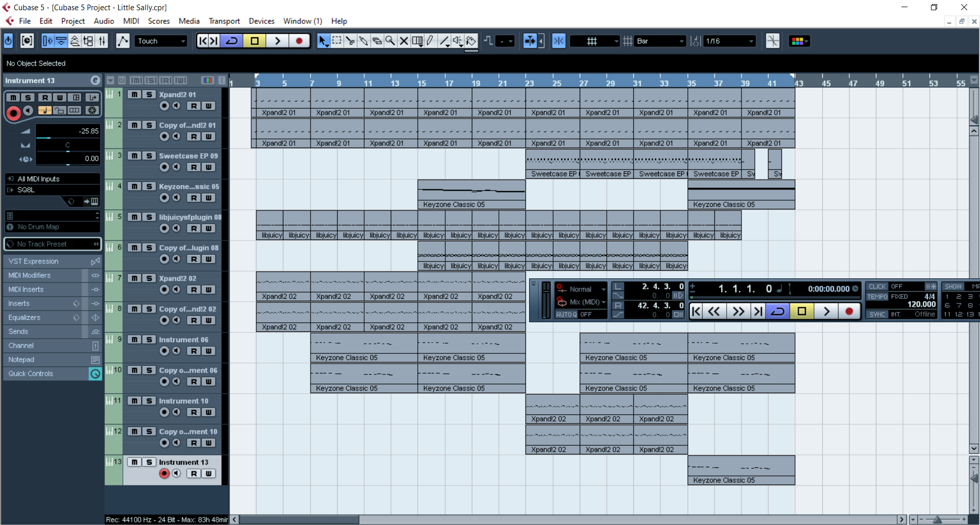Open the Transport menu

(x=224, y=21)
